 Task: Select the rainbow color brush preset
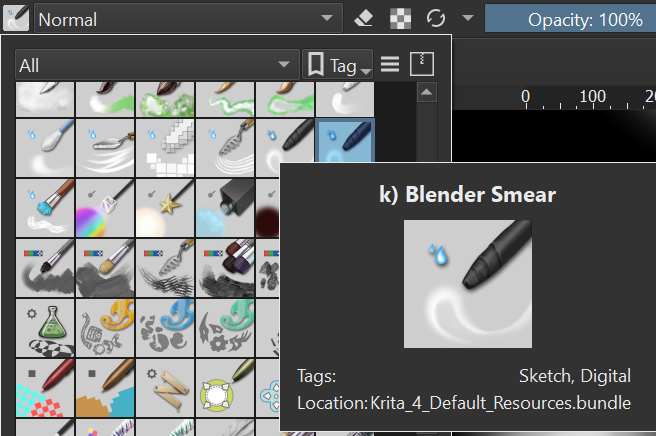pyautogui.click(x=105, y=206)
